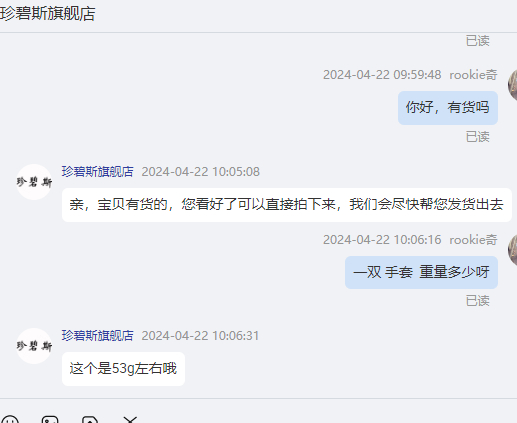The image size is (517, 423).
Task: Click 已读 status under 重量多少呀 message
Action: pos(478,301)
